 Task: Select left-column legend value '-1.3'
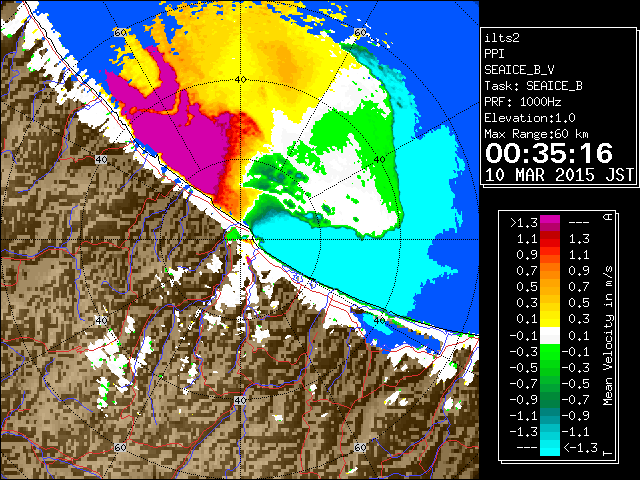(524, 431)
